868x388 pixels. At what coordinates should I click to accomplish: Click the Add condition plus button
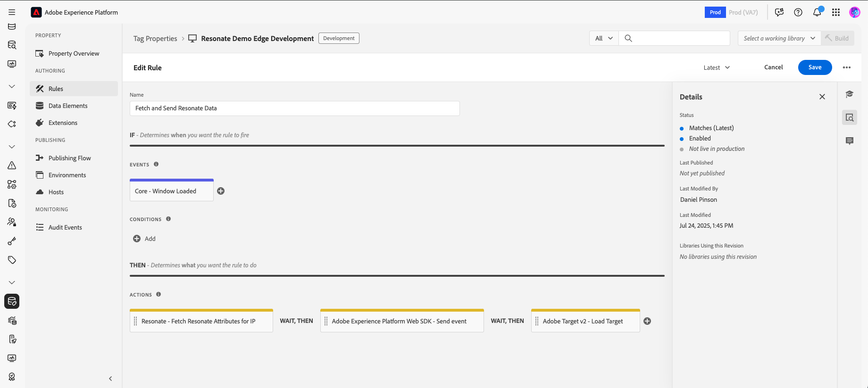137,239
